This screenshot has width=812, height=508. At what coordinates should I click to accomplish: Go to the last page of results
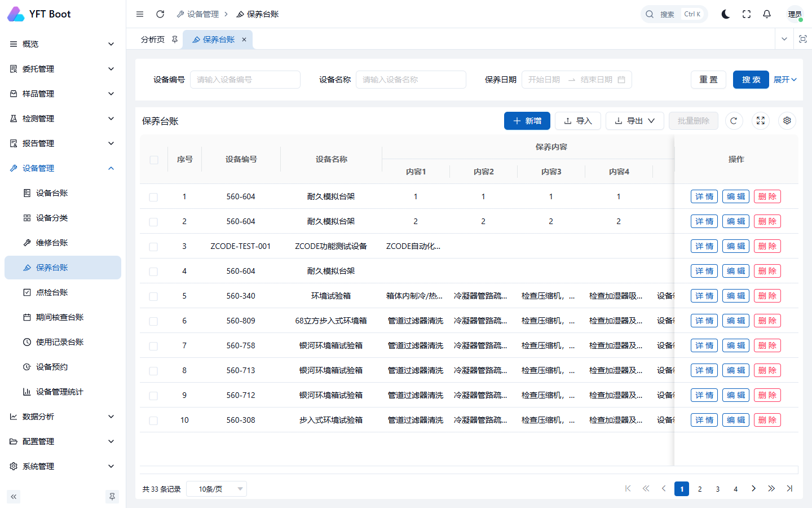(789, 489)
